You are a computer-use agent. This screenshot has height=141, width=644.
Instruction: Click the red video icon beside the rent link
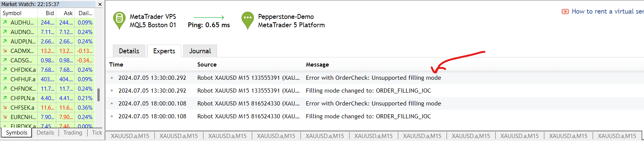click(x=565, y=11)
